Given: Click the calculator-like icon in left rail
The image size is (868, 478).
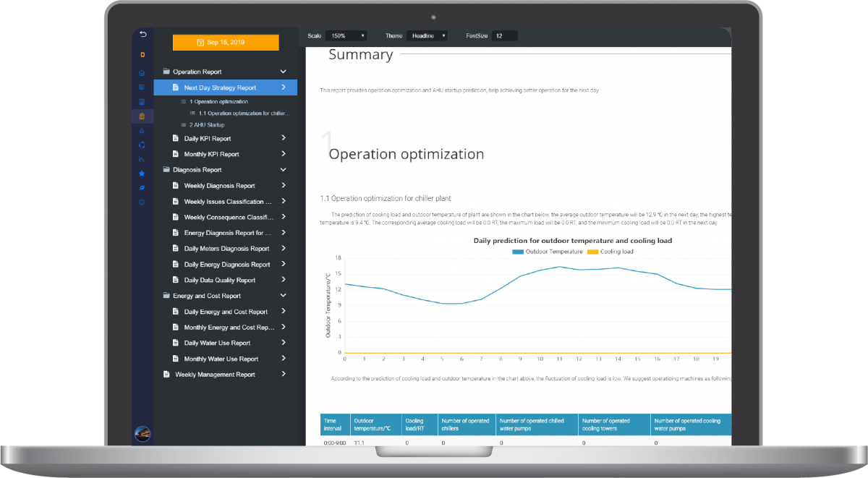Looking at the screenshot, I should [142, 101].
